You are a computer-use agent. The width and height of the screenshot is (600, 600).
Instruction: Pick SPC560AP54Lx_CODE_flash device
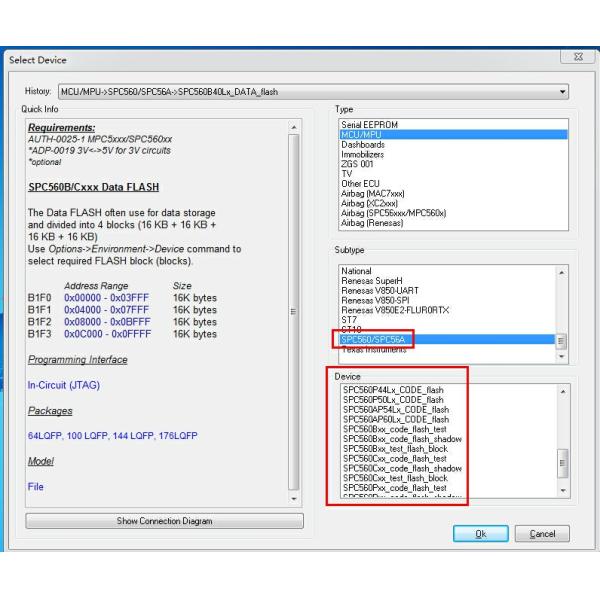point(449,410)
